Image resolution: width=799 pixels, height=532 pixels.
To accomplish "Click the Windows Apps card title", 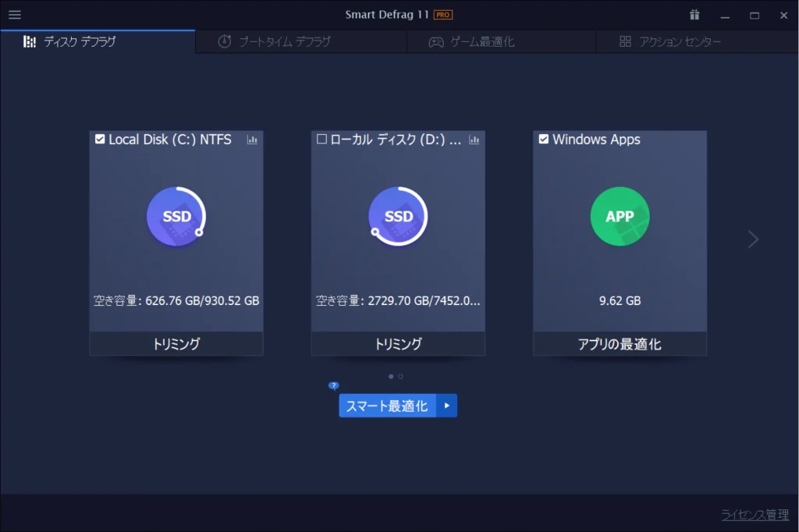I will [596, 139].
